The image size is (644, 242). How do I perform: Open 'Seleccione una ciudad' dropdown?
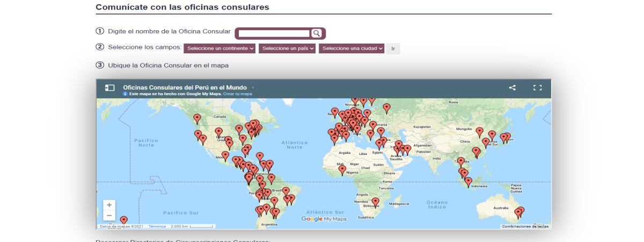tap(352, 48)
